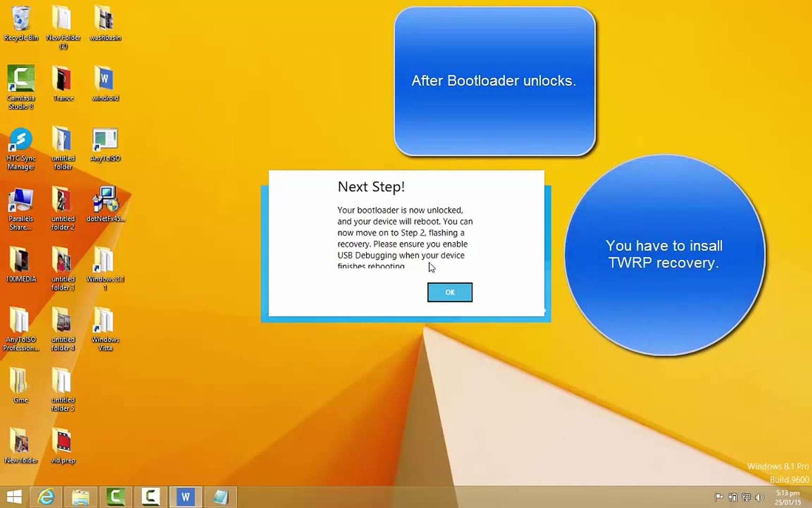Select the windroid folder on the desktop

click(x=105, y=84)
